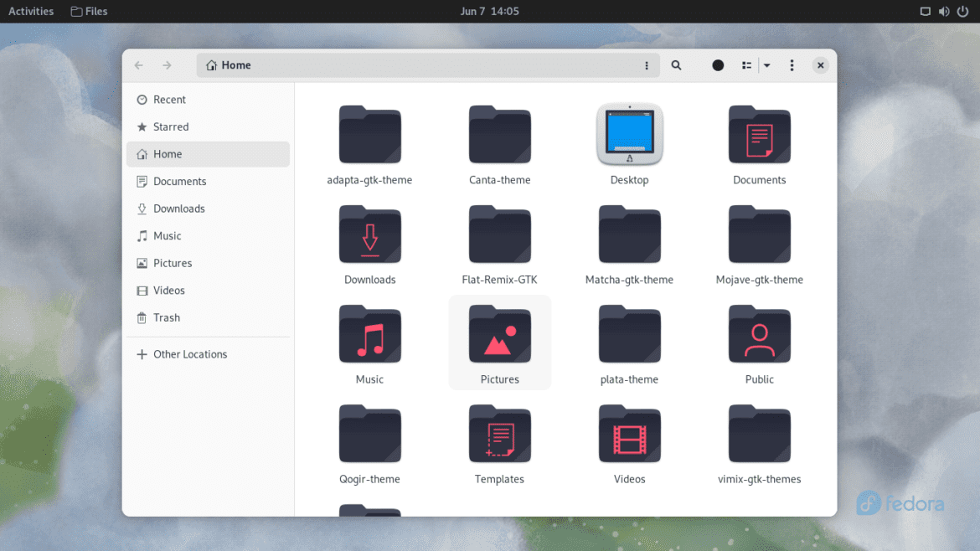Open the view options dropdown arrow

(766, 64)
